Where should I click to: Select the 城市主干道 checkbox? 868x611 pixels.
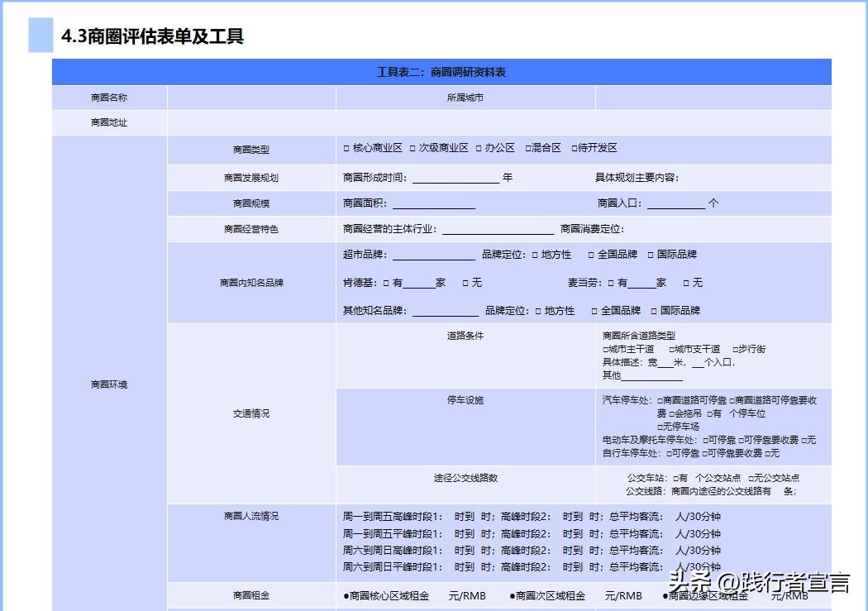[604, 349]
